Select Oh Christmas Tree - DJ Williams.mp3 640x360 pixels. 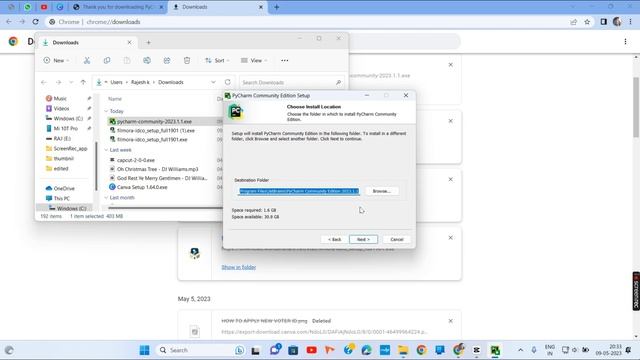157,169
